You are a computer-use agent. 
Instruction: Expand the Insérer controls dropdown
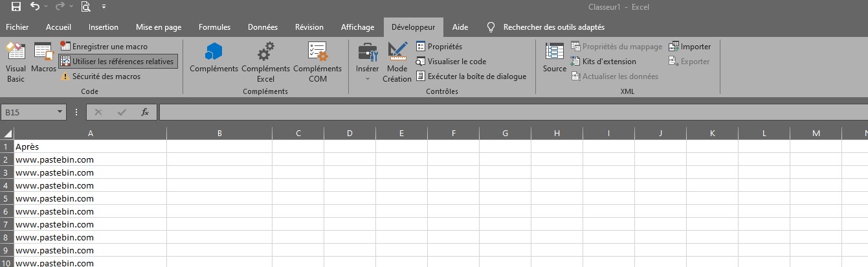point(367,62)
